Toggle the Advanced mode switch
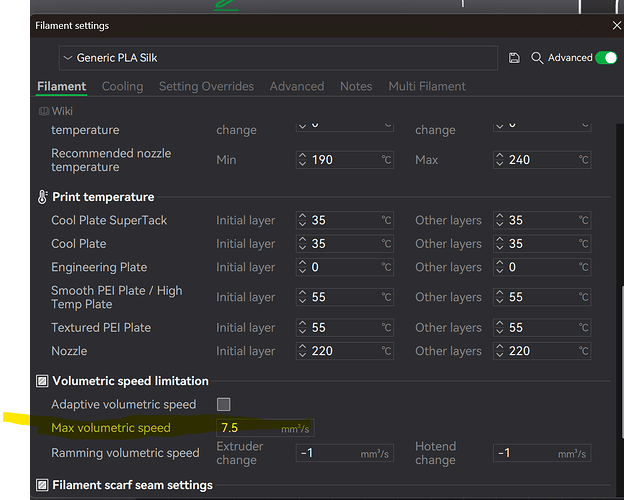Screen dimensions: 624x500 [606, 58]
